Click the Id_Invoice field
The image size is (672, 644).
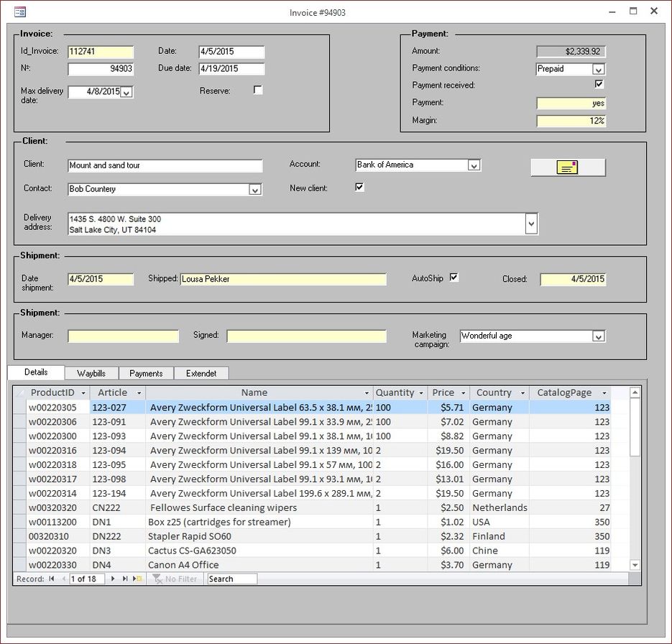click(101, 52)
